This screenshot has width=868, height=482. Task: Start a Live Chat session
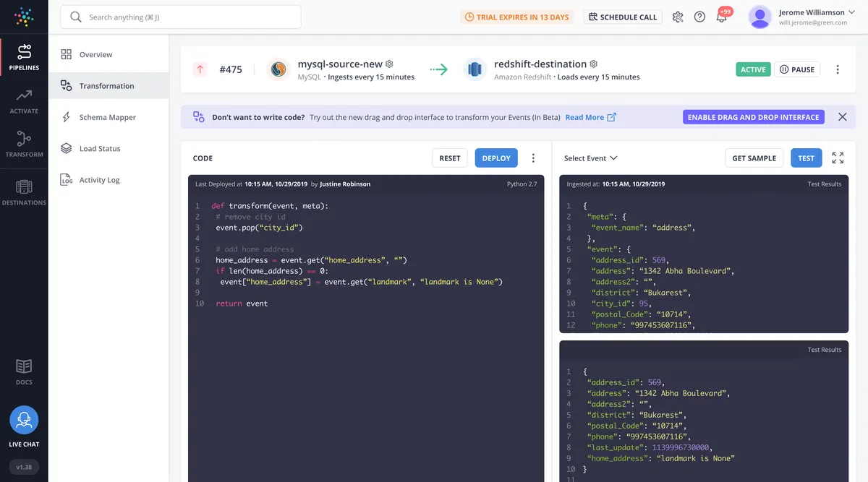tap(24, 421)
